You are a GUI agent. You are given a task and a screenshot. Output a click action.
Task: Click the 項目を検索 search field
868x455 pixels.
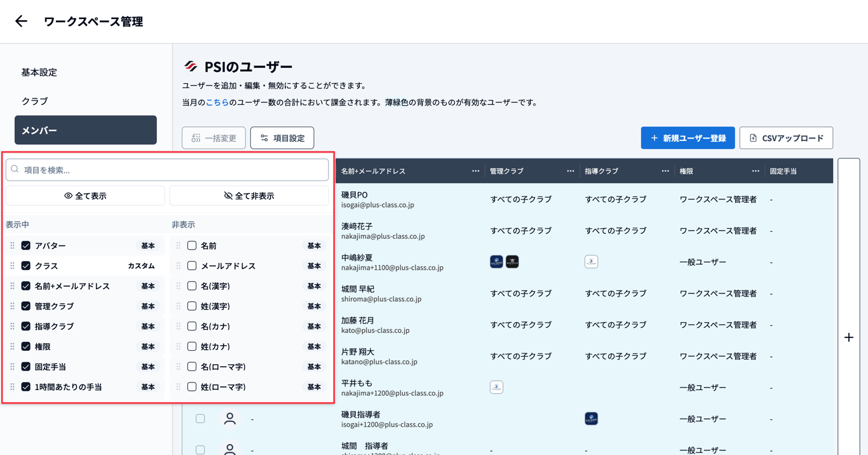(x=167, y=170)
